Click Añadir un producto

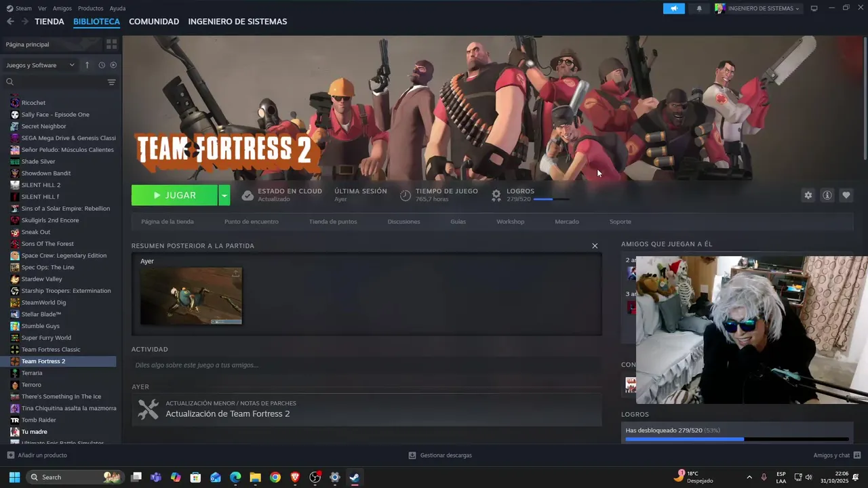tap(37, 455)
